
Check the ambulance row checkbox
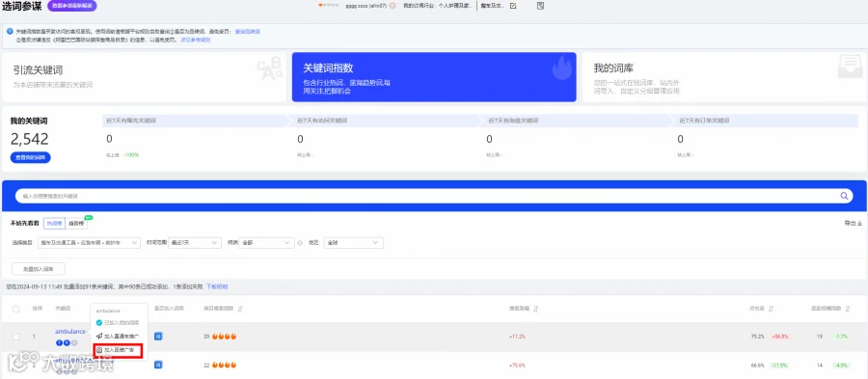[16, 337]
